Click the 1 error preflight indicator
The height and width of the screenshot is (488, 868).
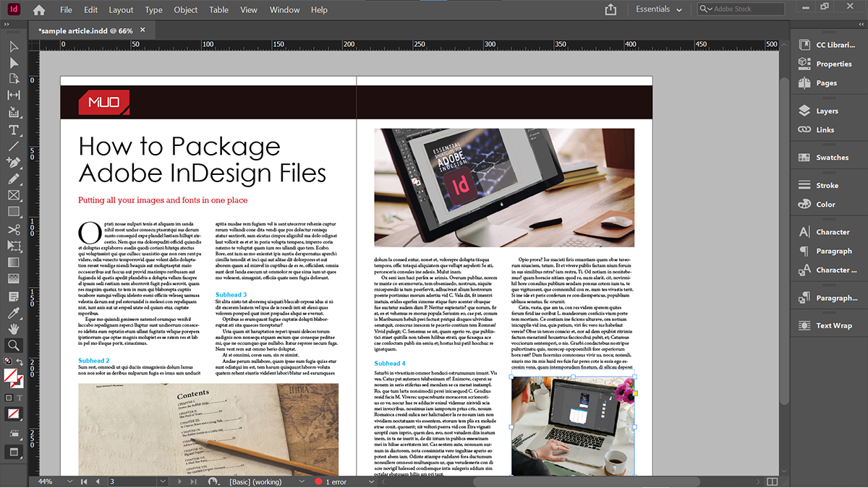(x=336, y=480)
